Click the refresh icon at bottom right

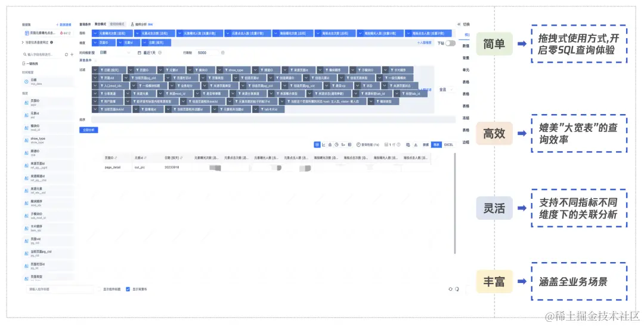click(451, 289)
